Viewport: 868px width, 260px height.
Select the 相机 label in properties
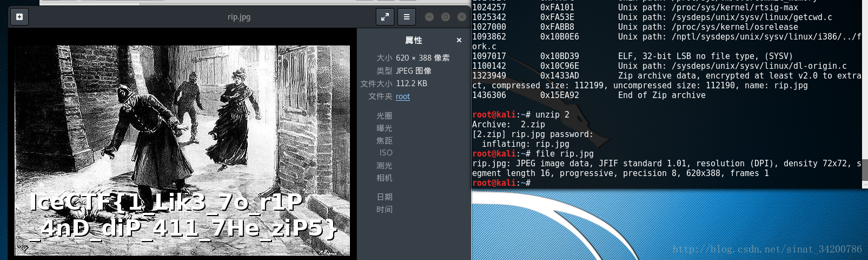(x=385, y=178)
